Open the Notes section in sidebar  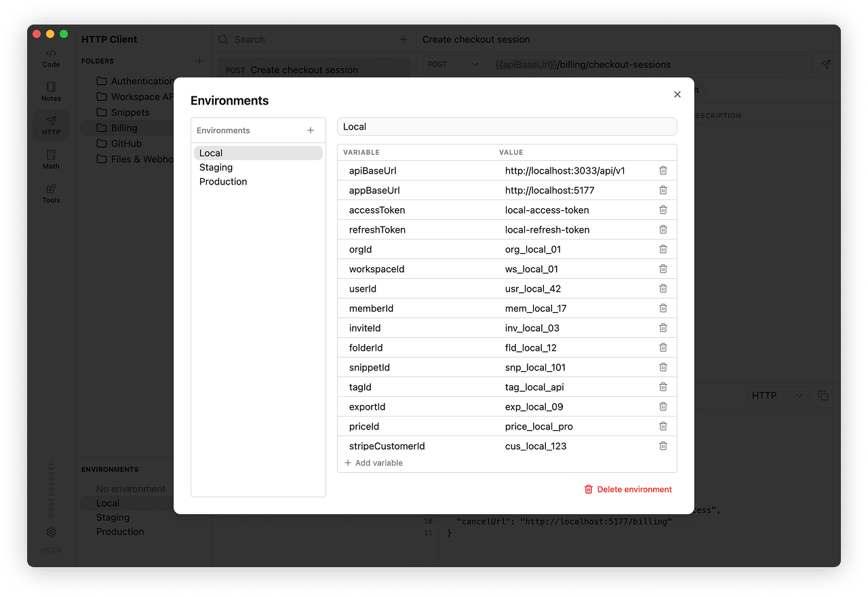tap(51, 92)
